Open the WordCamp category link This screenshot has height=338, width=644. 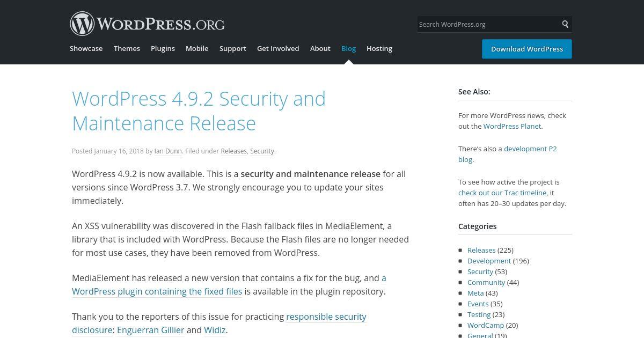(486, 325)
